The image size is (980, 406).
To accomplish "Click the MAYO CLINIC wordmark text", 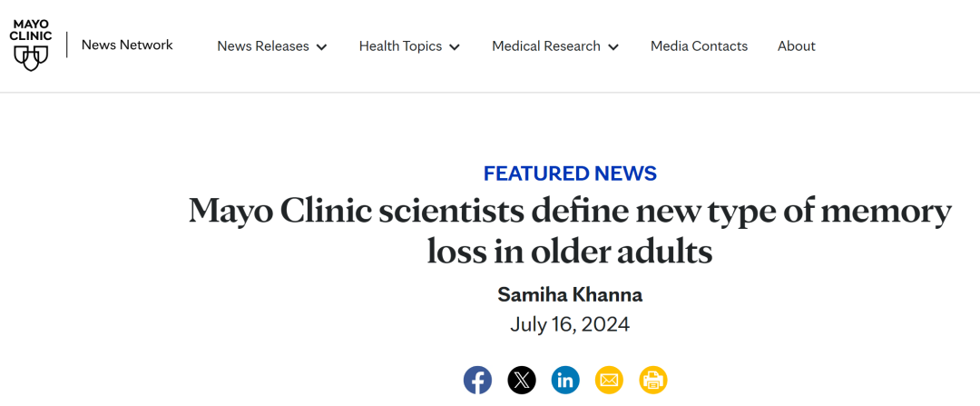I will tap(31, 29).
